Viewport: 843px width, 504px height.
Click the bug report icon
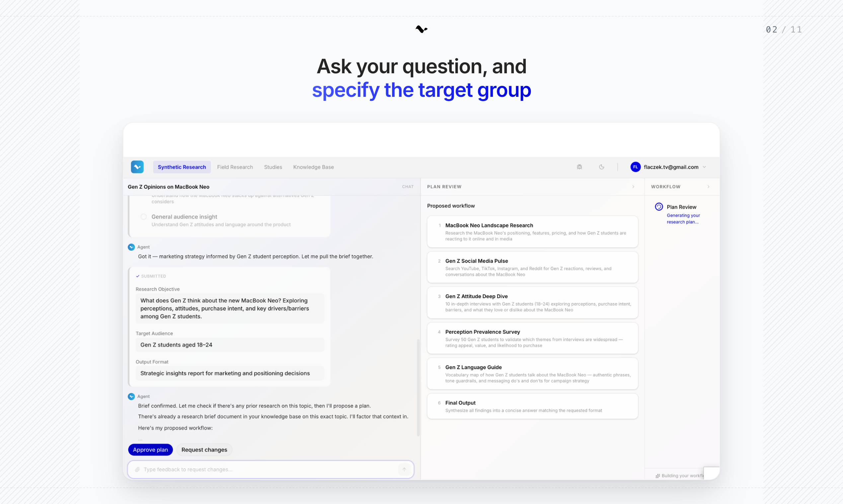coord(579,167)
